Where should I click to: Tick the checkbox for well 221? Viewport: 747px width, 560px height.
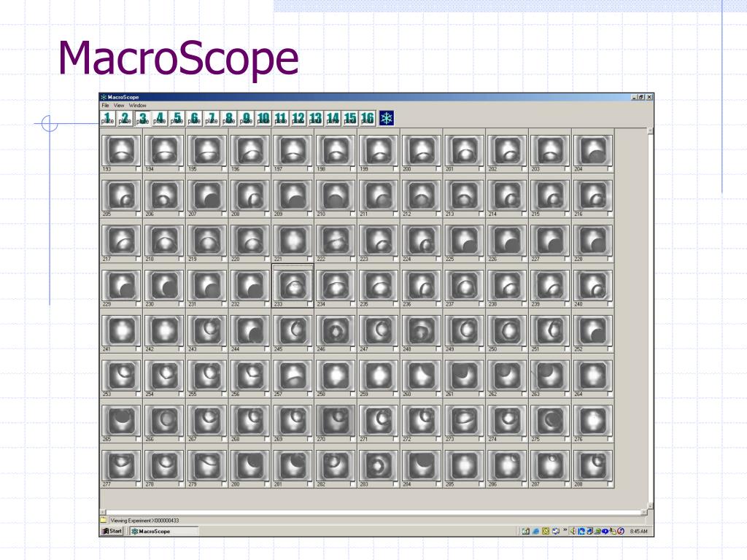click(309, 259)
